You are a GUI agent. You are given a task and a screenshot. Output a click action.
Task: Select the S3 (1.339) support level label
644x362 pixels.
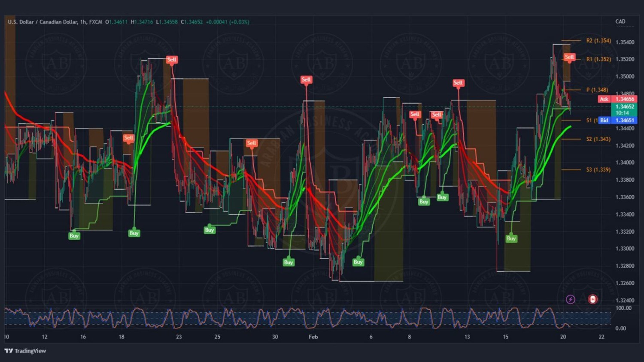tap(598, 170)
